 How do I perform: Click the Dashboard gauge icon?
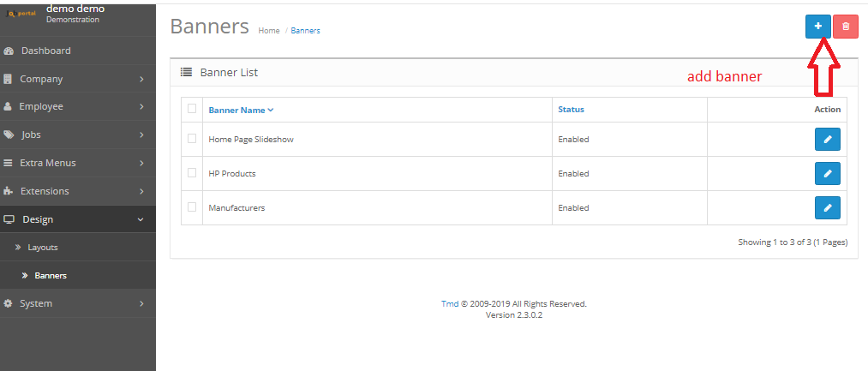9,51
